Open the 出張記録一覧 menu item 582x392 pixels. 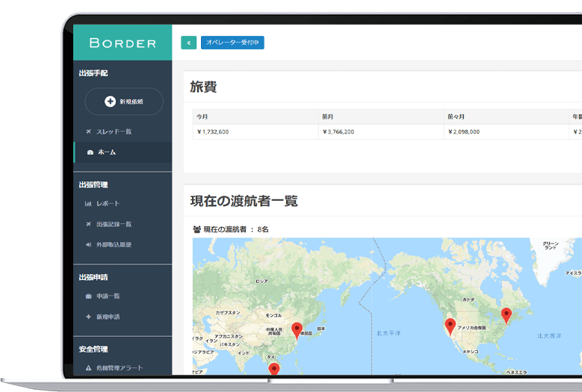(x=114, y=224)
